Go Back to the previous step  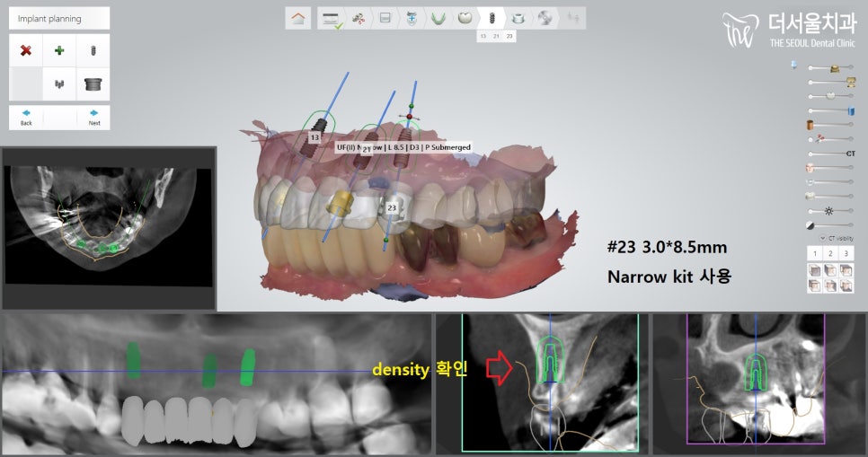26,117
